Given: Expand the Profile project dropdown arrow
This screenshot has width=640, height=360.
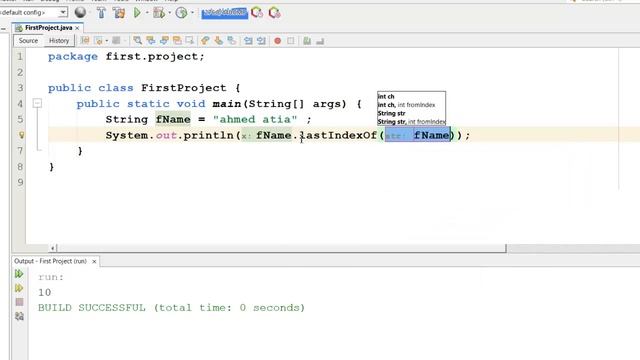Looking at the screenshot, I should (192, 13).
